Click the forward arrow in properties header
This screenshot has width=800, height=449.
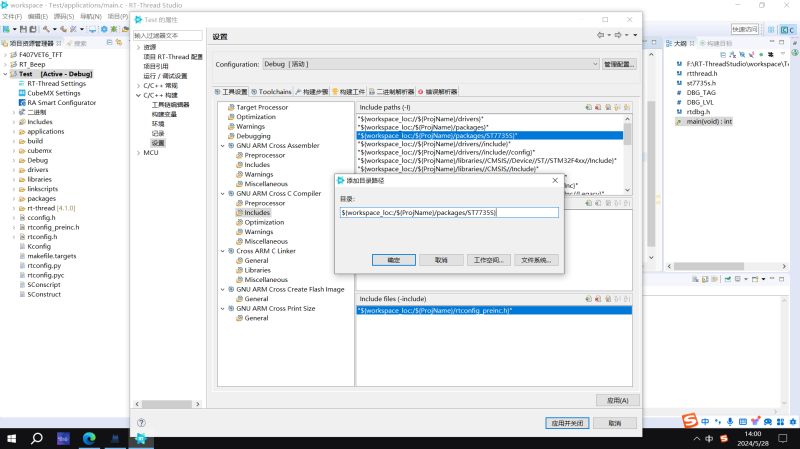618,35
